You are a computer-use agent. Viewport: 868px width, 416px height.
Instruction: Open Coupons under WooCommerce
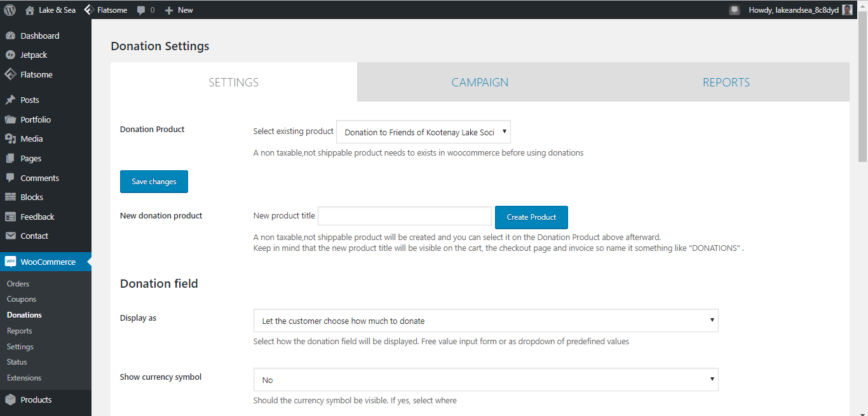pos(22,299)
